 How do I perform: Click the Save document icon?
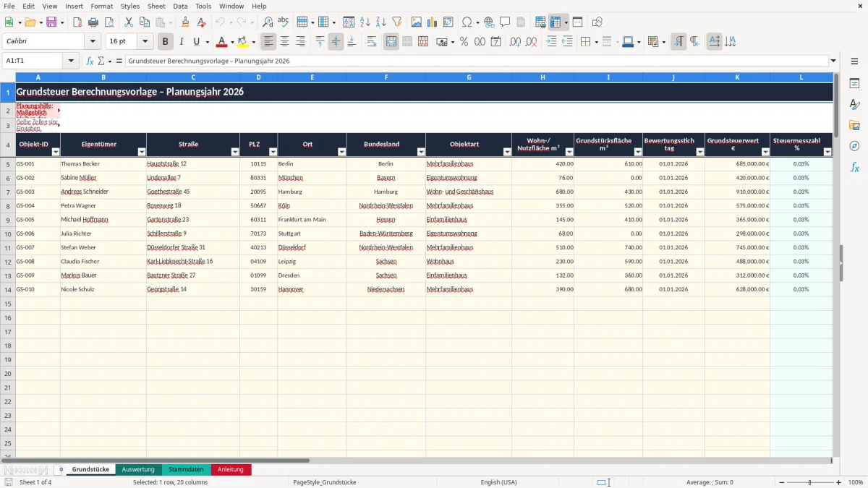tap(51, 22)
